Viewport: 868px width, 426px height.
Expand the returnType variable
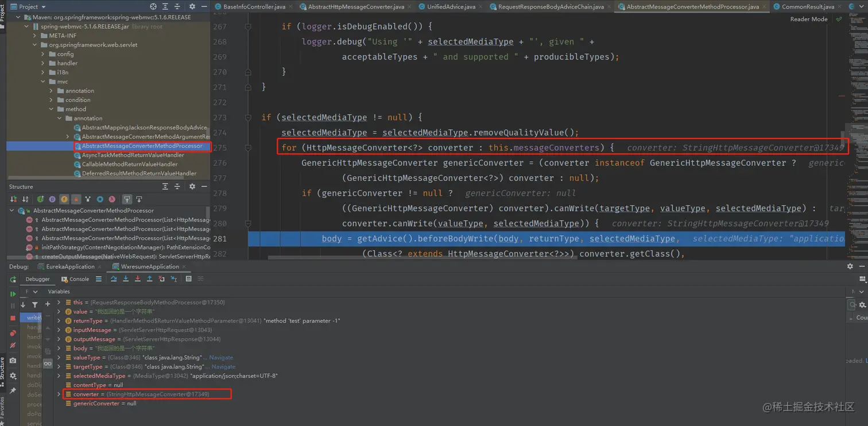click(59, 321)
